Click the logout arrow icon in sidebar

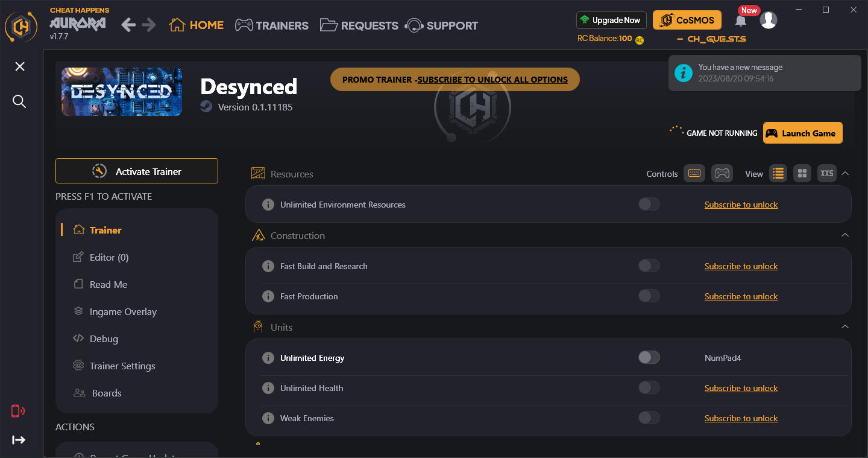[x=19, y=440]
